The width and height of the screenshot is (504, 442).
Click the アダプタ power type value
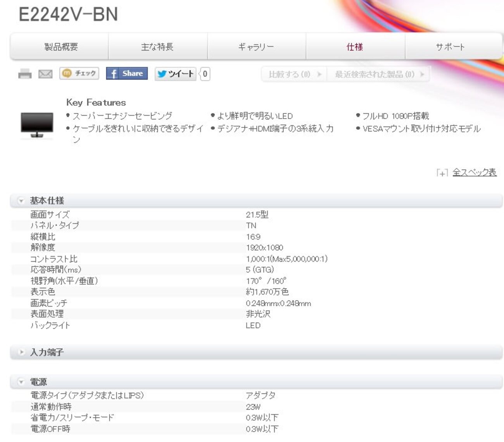click(261, 395)
